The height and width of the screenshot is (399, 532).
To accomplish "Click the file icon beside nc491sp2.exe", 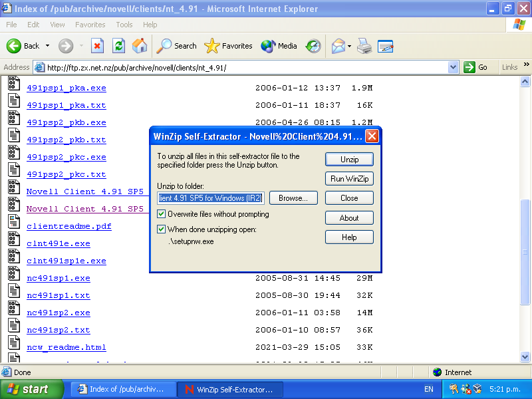I will (x=14, y=309).
